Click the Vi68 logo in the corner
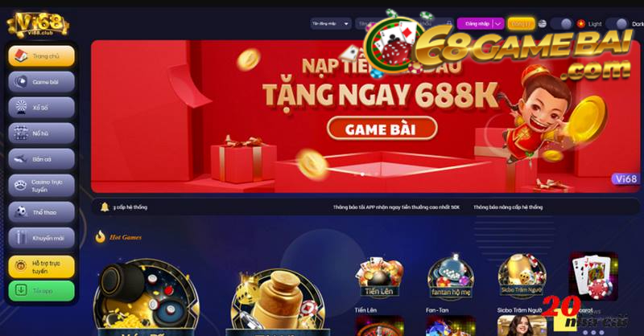 coord(38,25)
